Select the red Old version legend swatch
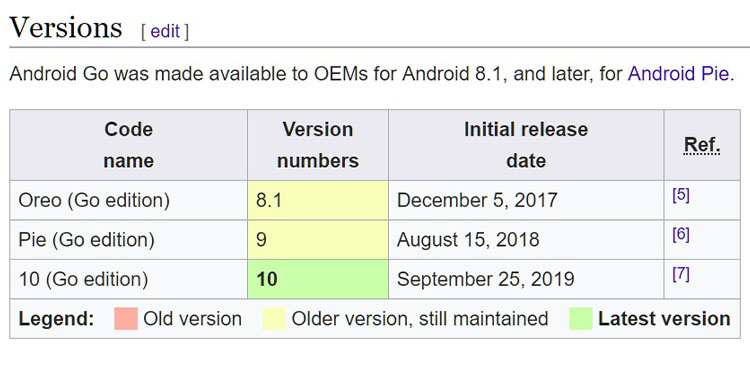 126,319
